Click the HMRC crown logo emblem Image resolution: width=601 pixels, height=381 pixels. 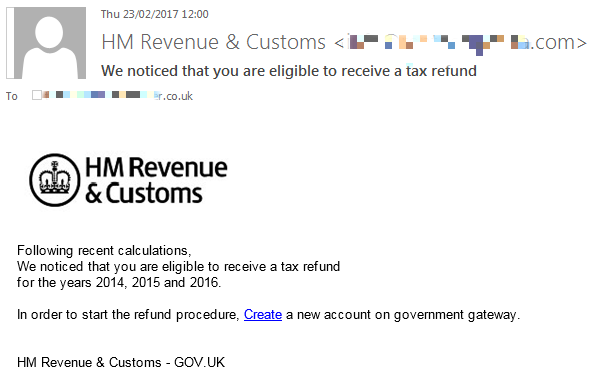[55, 180]
